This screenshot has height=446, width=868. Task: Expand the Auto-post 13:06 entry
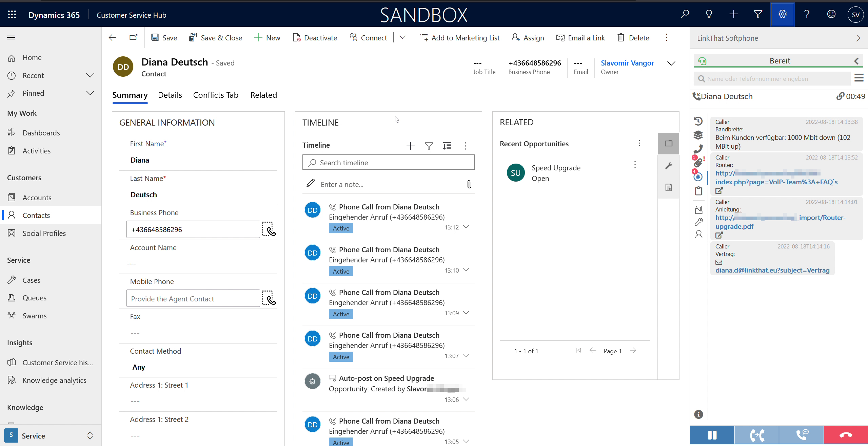pos(466,399)
